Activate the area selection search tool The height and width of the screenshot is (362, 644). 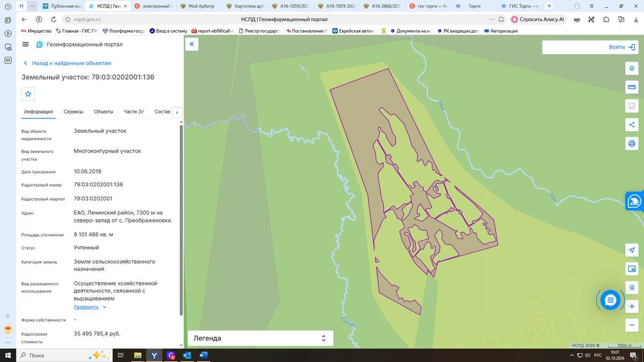click(x=632, y=106)
